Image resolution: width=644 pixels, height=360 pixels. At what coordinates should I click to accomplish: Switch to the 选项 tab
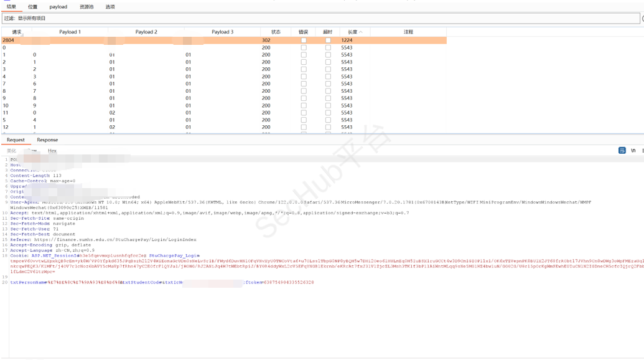(x=110, y=7)
